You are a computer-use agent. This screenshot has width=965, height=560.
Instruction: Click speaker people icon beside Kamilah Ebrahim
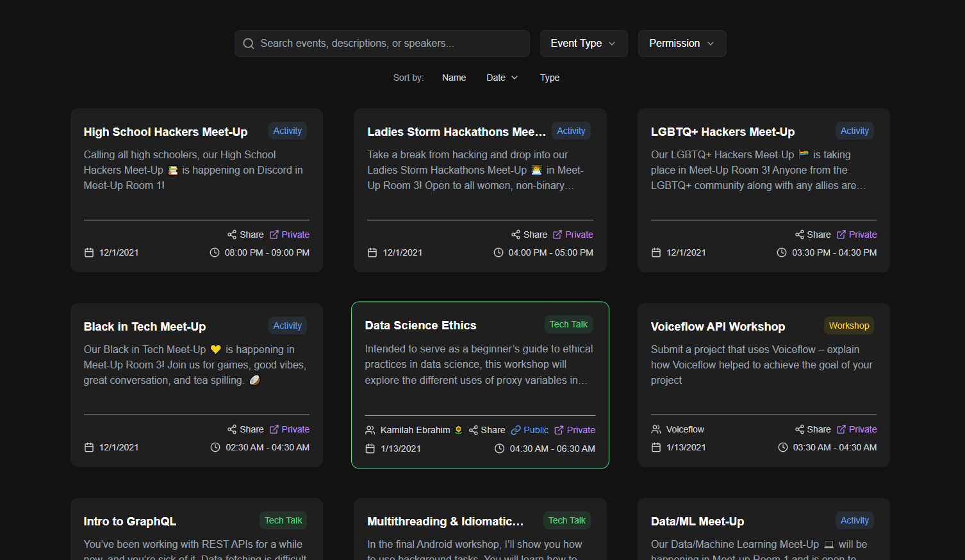coord(370,430)
